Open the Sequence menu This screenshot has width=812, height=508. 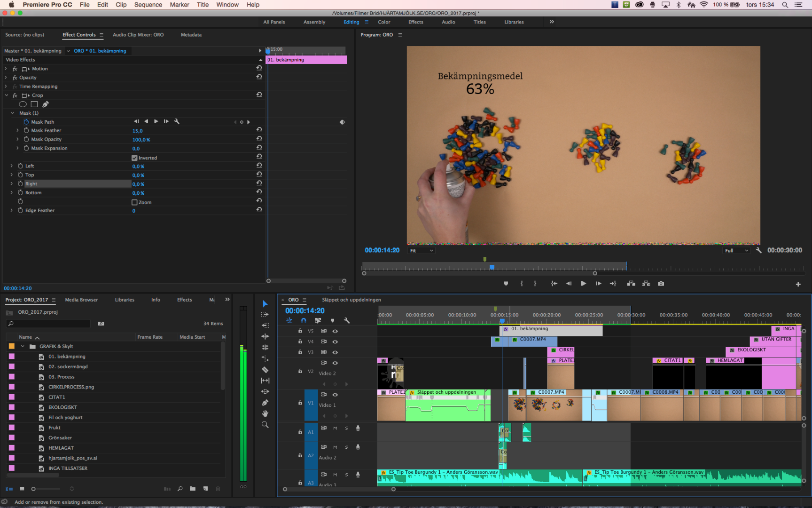(x=148, y=5)
